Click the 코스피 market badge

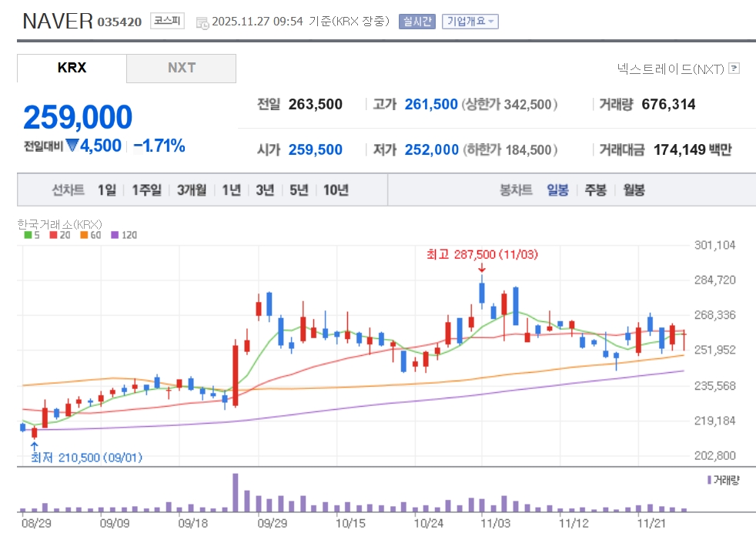click(166, 22)
